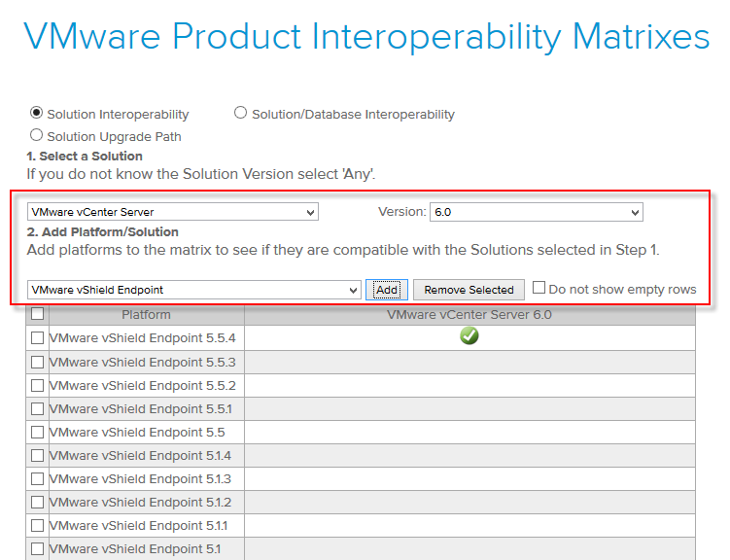The width and height of the screenshot is (730, 560).
Task: Click VMware vShield Endpoint 5.5.1 row text
Action: tap(141, 408)
